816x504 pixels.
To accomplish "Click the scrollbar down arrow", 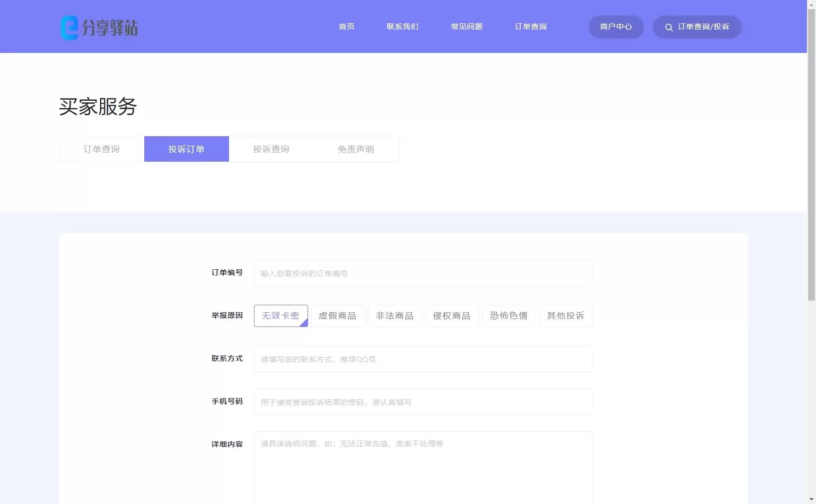I will click(x=811, y=499).
